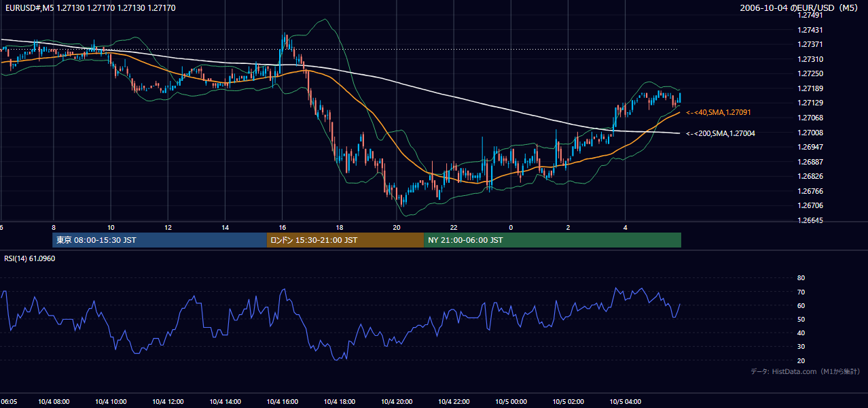Viewport: 868px width, 408px height.
Task: Click the '<--<40,SMA,1.27091' orange label
Action: coord(719,112)
